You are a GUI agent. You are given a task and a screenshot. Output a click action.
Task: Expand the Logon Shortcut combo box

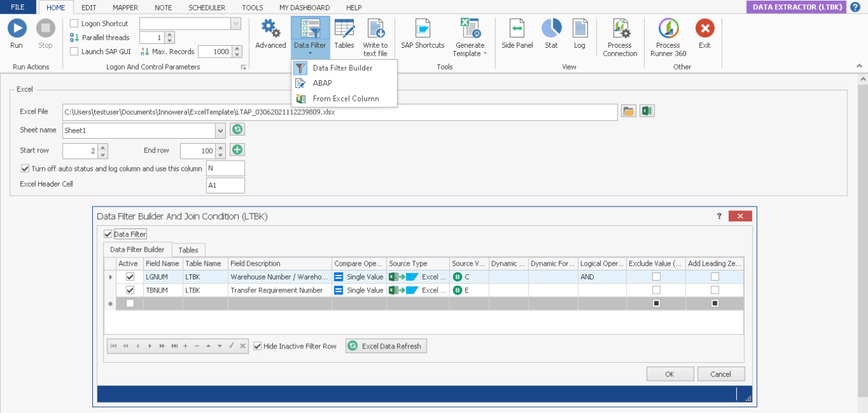coord(235,24)
